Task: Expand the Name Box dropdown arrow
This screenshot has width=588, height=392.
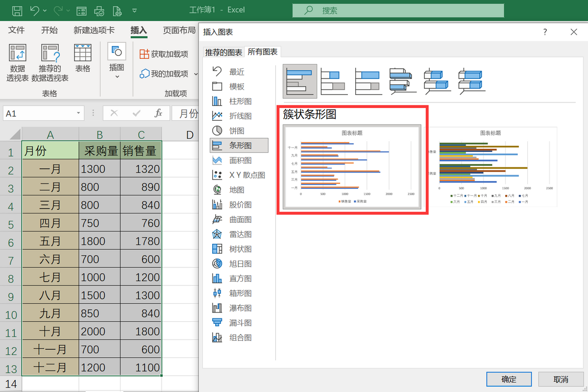Action: click(79, 113)
